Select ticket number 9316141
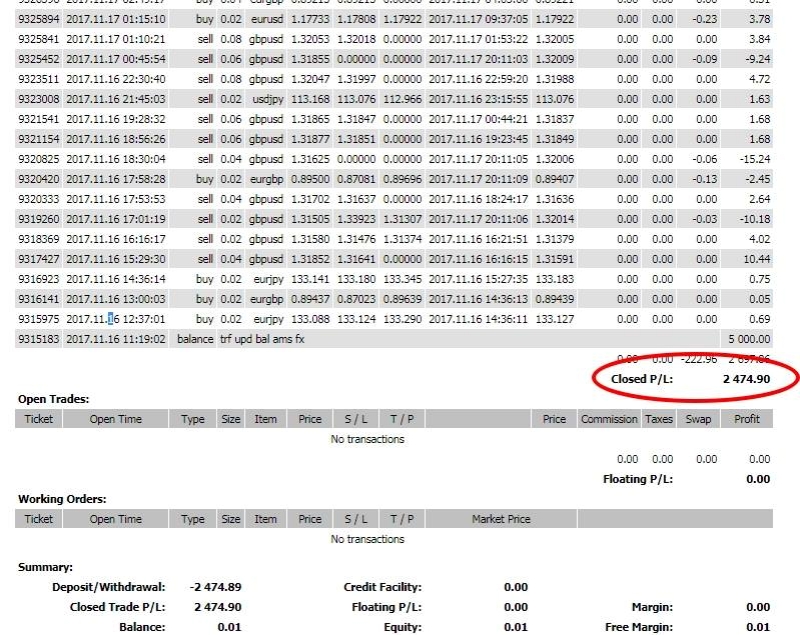Image resolution: width=800 pixels, height=635 pixels. (x=39, y=299)
